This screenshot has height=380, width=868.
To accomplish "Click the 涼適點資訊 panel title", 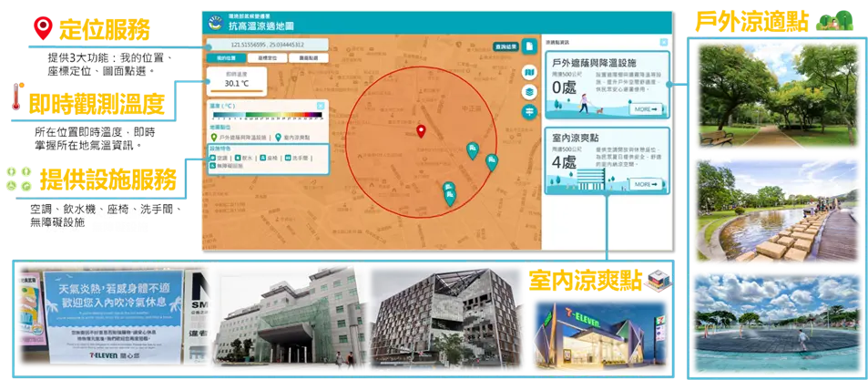I will tap(557, 42).
